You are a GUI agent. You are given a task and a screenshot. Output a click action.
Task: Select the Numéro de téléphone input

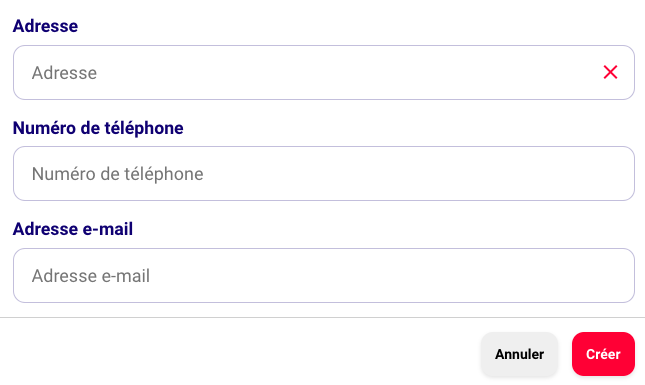tap(324, 174)
